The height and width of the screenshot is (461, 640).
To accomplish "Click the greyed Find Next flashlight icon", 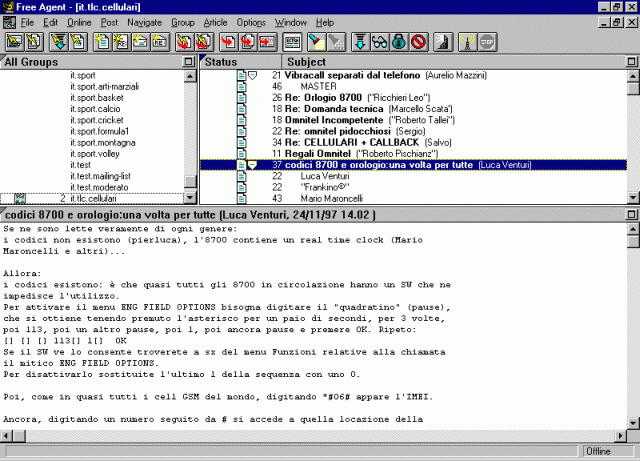I will [x=336, y=42].
